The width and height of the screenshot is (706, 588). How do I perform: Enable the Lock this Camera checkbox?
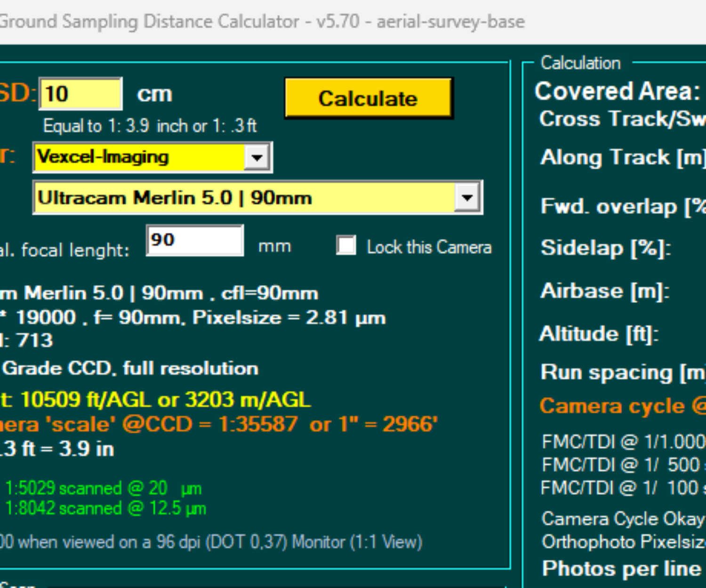(x=346, y=245)
